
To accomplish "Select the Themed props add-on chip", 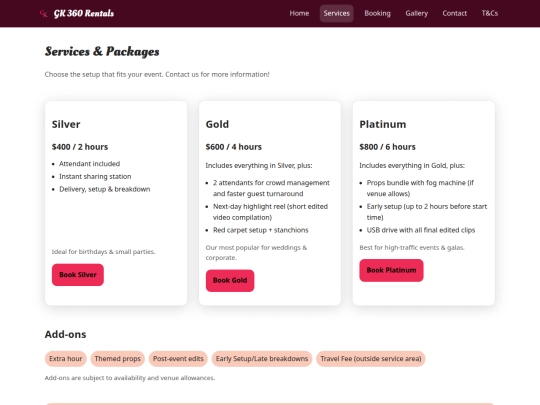I will (117, 359).
